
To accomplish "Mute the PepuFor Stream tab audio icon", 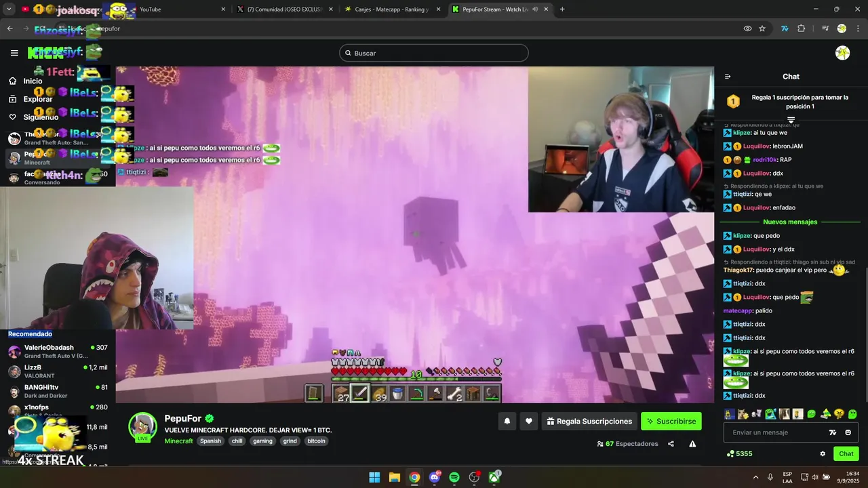I will coord(535,9).
